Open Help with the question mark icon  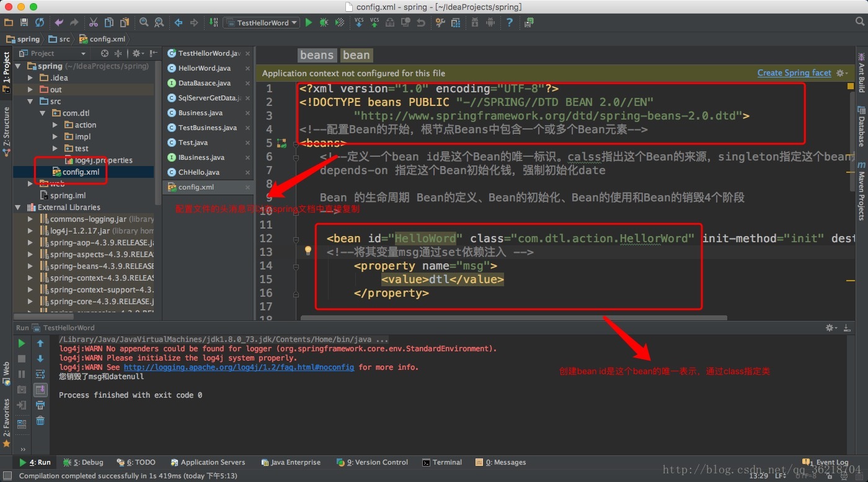click(x=510, y=22)
